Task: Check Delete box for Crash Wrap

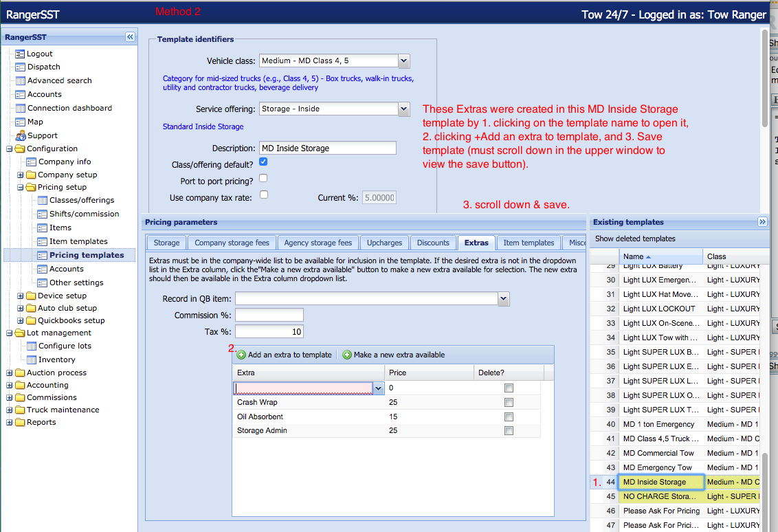Action: 509,402
